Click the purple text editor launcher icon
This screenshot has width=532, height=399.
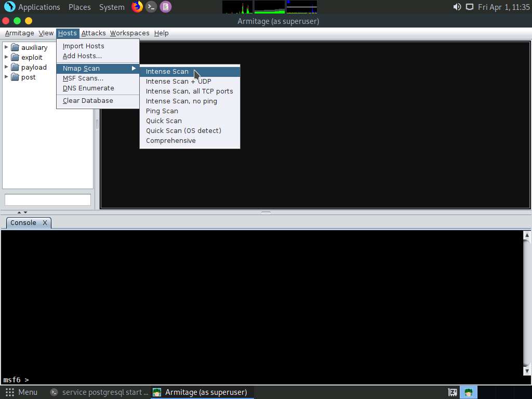pos(165,7)
